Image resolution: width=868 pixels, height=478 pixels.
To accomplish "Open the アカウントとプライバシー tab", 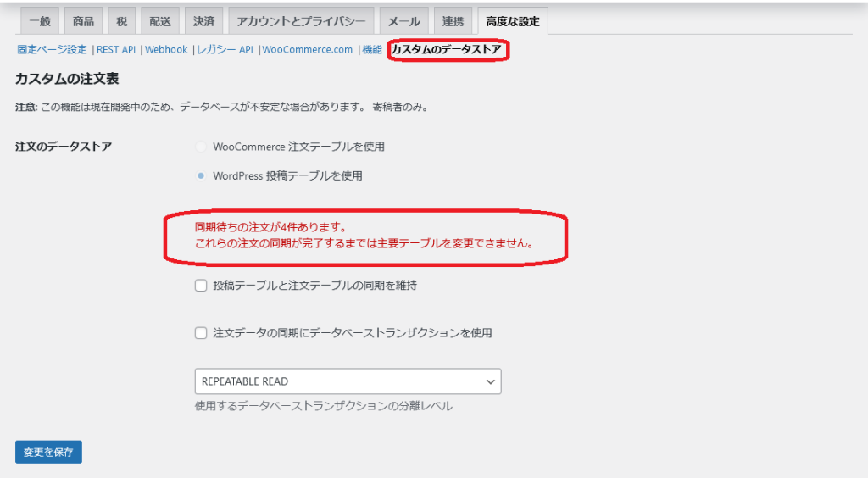I will (301, 20).
